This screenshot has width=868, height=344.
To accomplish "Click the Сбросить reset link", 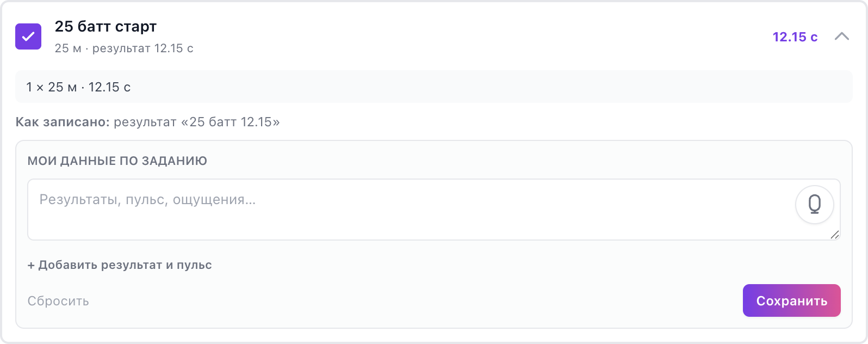I will pos(58,301).
